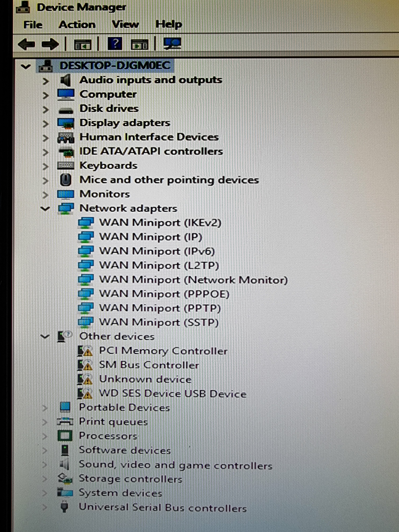The image size is (399, 532).
Task: Collapse the Other devices chevron
Action: click(x=45, y=336)
